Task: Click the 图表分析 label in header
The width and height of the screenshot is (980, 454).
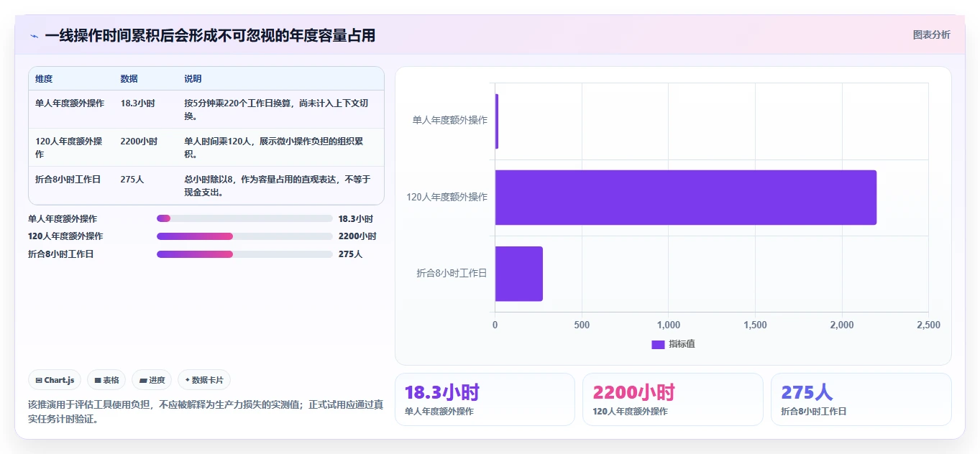Action: [x=931, y=34]
